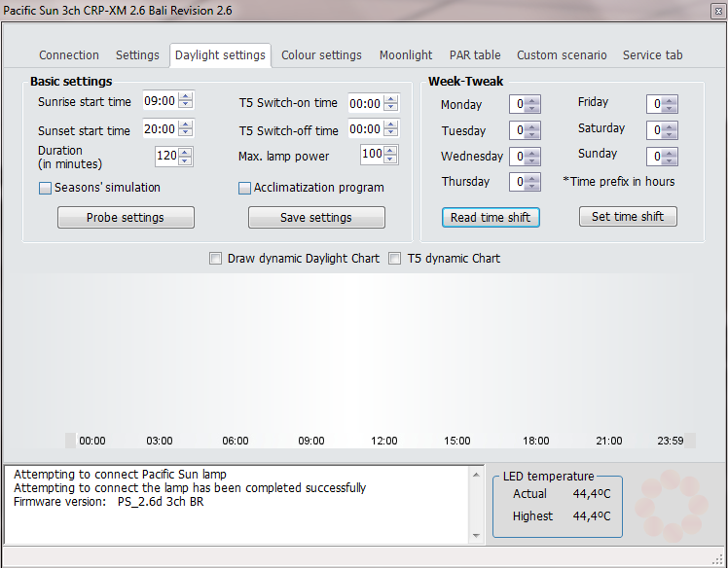Click the Probe settings button
728x568 pixels.
click(x=126, y=218)
